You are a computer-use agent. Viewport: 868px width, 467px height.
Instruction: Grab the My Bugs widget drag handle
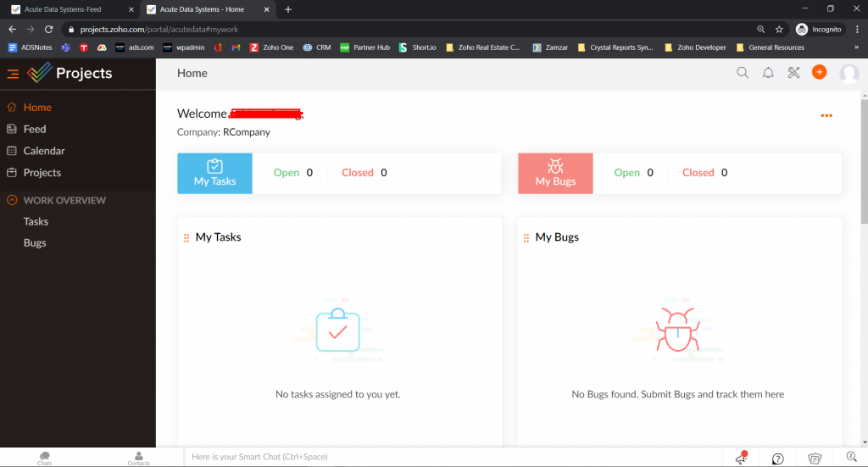pyautogui.click(x=526, y=238)
